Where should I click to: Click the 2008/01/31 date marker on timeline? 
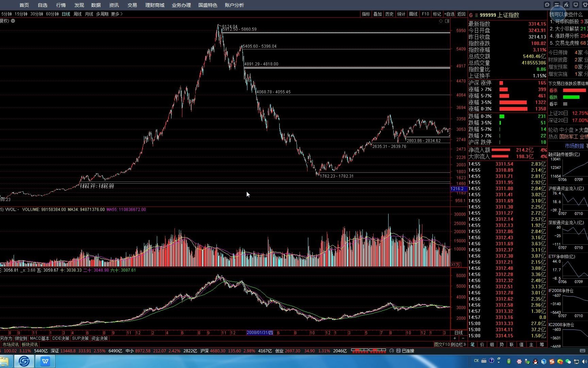pyautogui.click(x=260, y=333)
